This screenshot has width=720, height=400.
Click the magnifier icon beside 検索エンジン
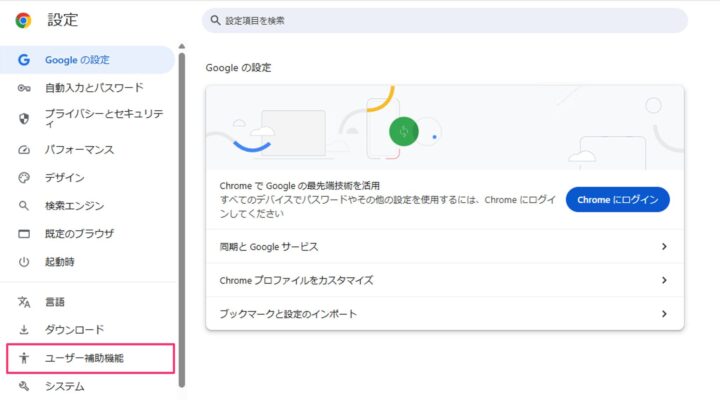coord(24,206)
